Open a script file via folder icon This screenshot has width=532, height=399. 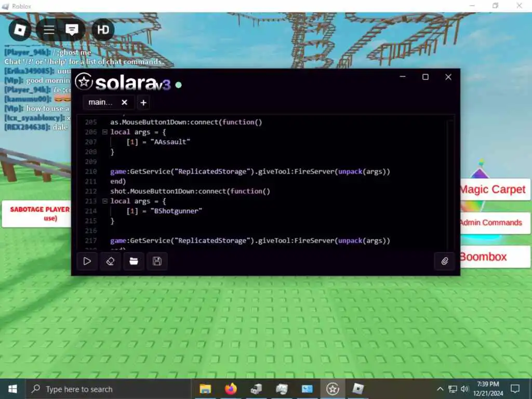tap(134, 261)
